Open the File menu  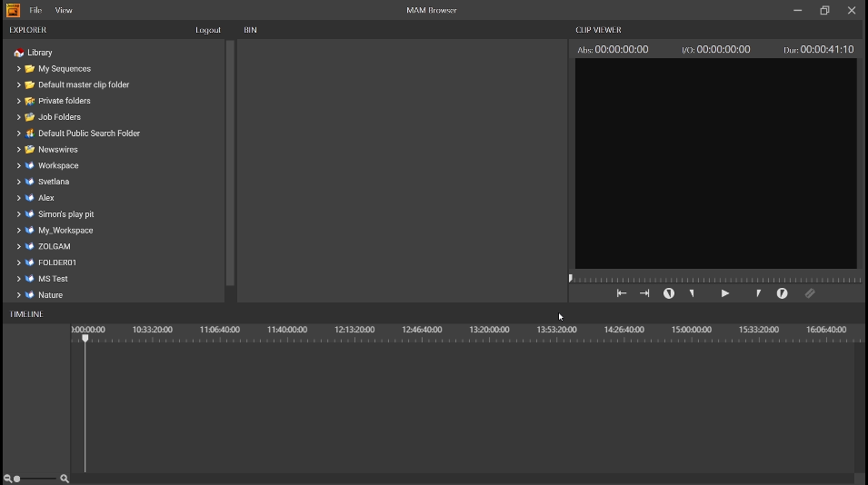pos(35,11)
